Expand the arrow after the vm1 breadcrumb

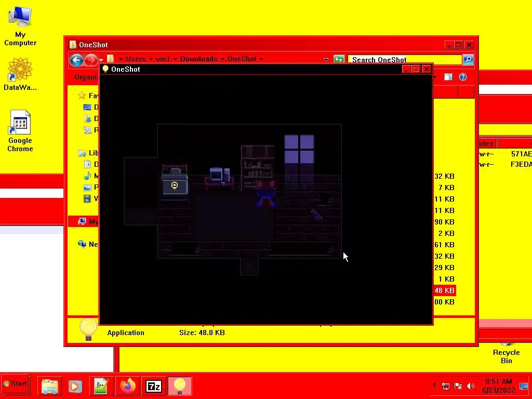(175, 59)
